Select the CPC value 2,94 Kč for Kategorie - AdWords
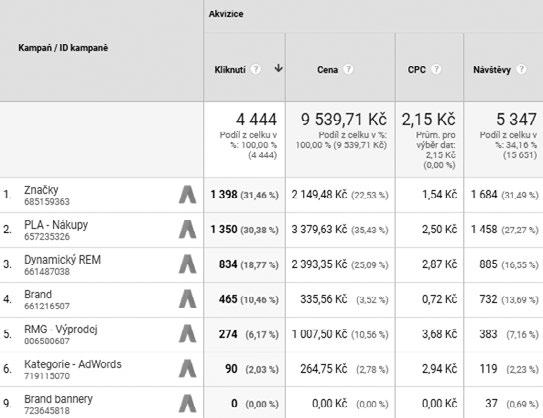 [x=439, y=369]
